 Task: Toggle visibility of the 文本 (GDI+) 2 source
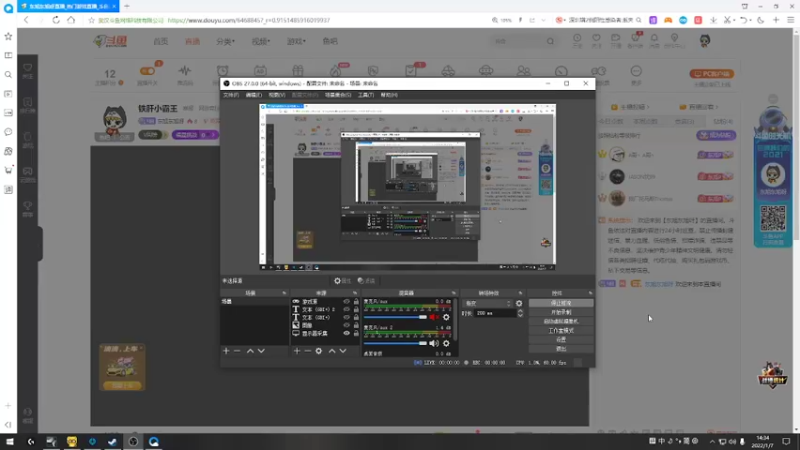click(x=346, y=310)
